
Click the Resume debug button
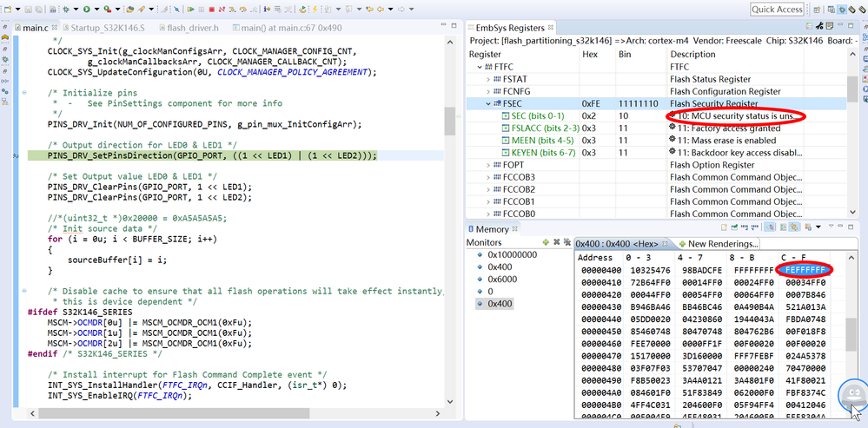[190, 10]
